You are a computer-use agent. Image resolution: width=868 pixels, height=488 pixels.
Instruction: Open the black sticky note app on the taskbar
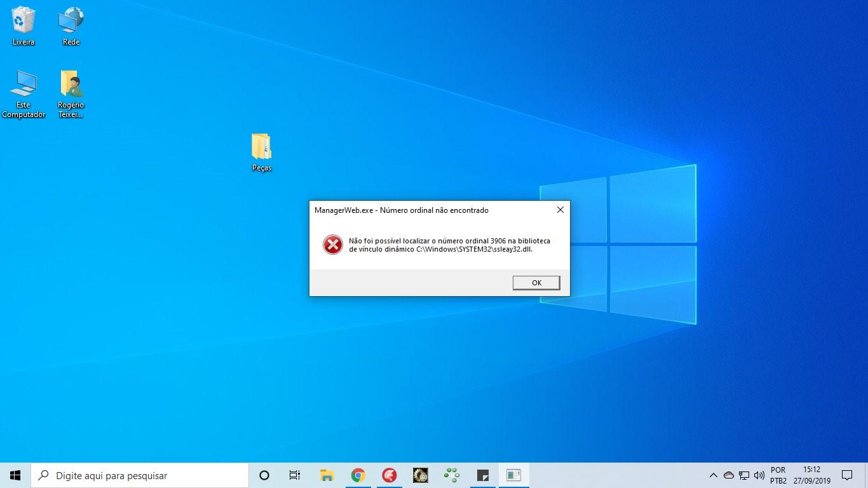(x=482, y=475)
